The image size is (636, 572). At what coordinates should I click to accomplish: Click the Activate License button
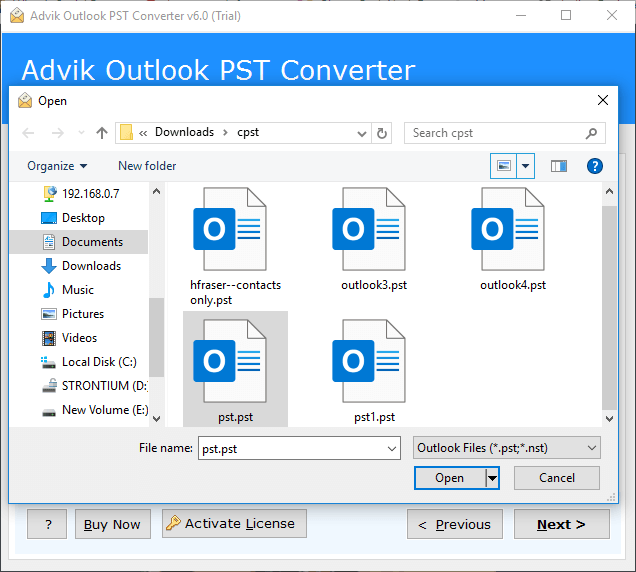pos(234,524)
